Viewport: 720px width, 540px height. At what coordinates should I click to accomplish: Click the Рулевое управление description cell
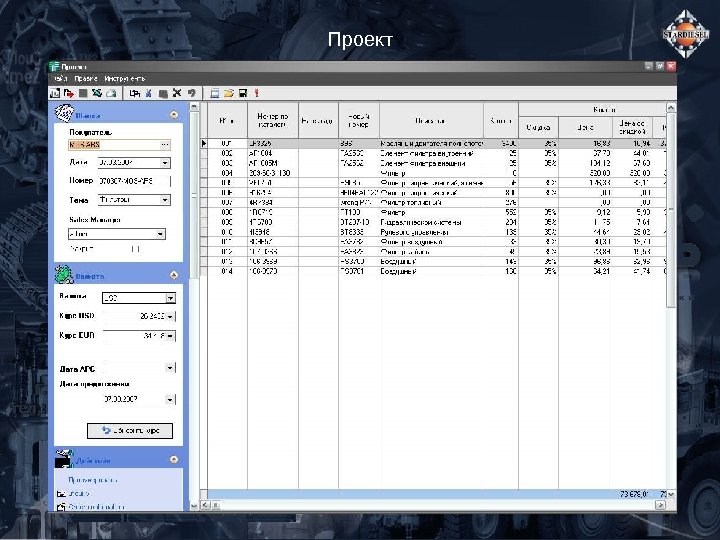431,232
